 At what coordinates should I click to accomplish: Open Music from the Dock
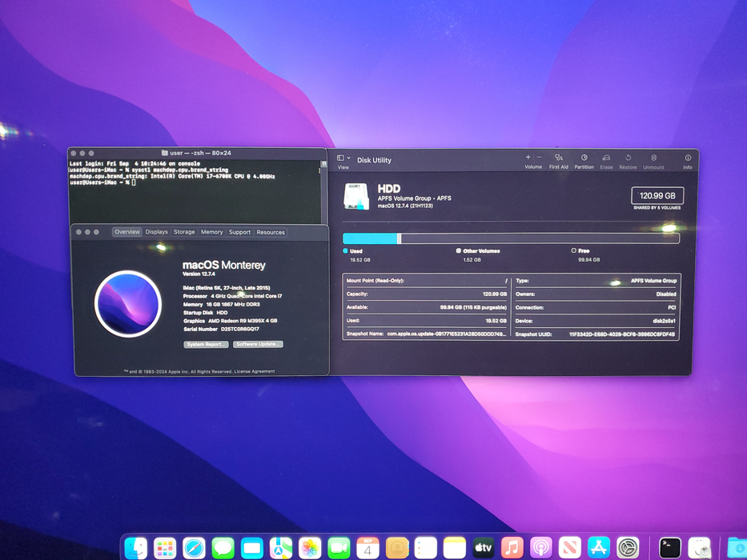512,548
